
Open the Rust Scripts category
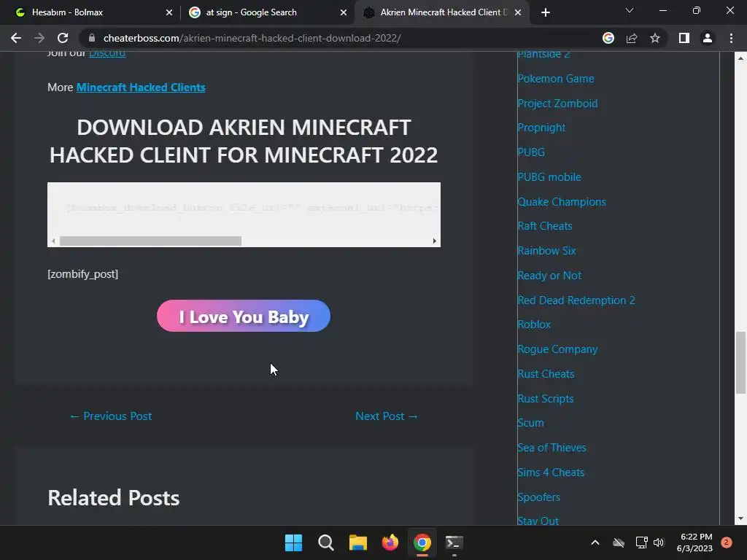546,399
